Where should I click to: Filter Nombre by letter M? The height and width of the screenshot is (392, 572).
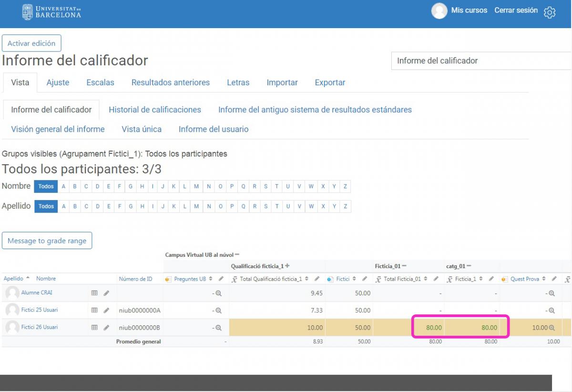[x=196, y=186]
